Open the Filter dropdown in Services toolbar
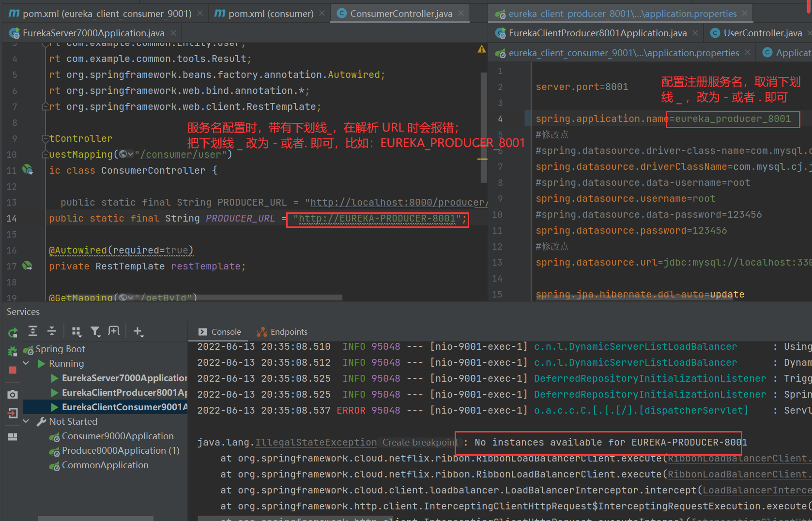This screenshot has width=812, height=521. [95, 331]
